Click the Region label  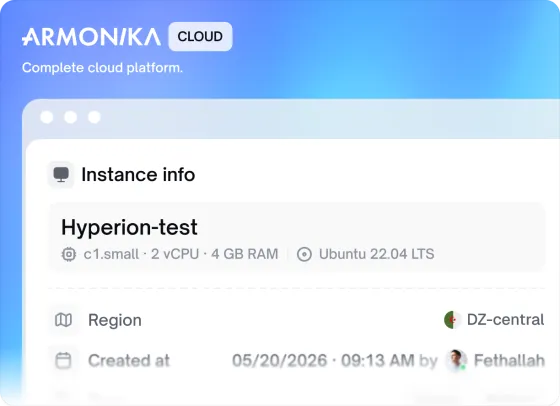coord(115,320)
